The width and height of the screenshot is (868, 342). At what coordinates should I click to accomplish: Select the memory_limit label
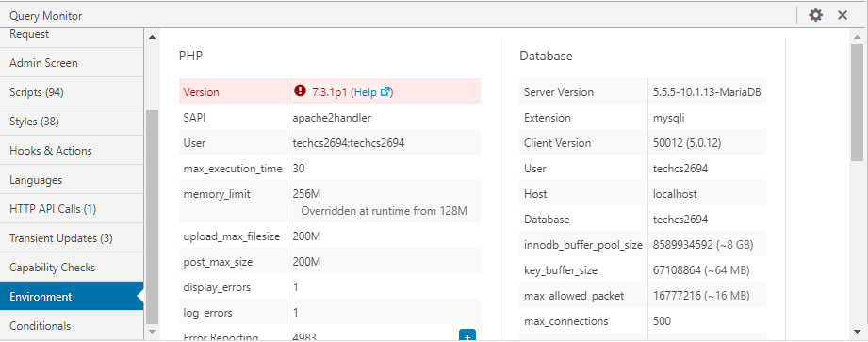coord(217,194)
